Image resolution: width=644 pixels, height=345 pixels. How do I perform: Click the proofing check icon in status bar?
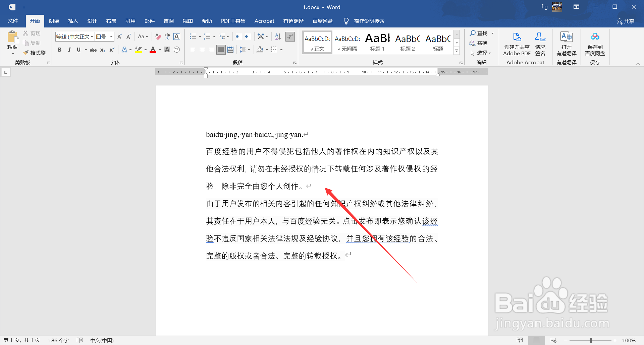[79, 340]
